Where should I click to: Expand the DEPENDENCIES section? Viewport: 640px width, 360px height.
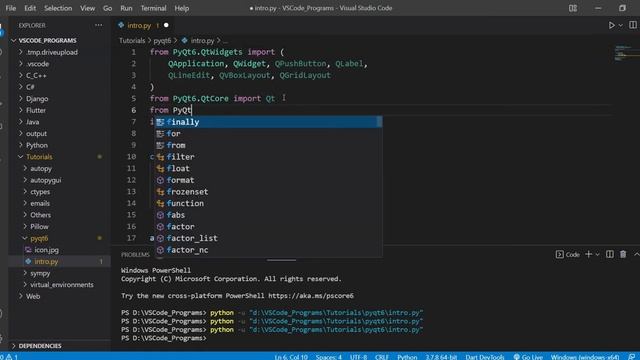click(40, 346)
